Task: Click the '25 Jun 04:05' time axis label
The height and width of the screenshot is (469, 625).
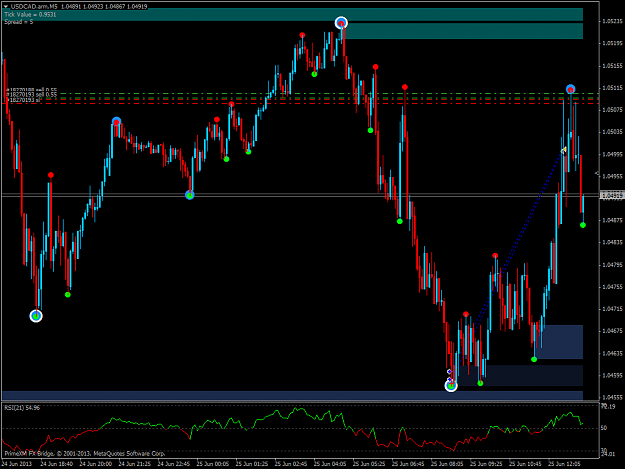Action: tap(330, 464)
